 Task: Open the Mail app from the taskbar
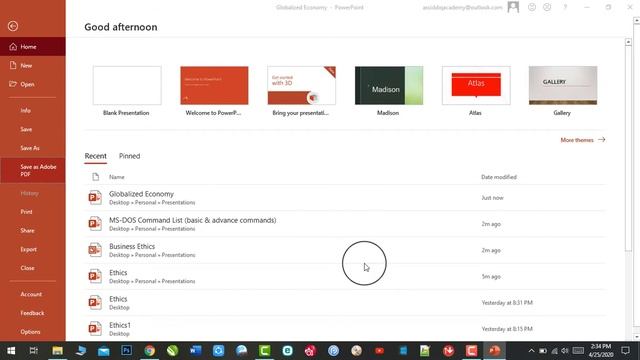(x=104, y=351)
